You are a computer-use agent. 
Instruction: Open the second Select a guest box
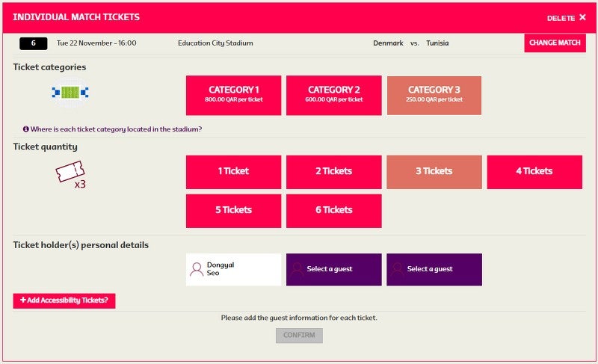coord(434,270)
